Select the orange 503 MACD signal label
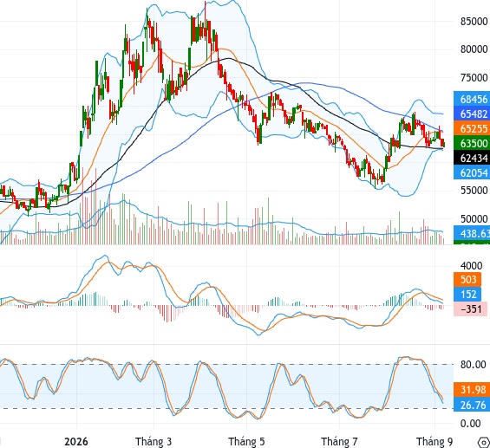The width and height of the screenshot is (490, 448). pos(467,279)
